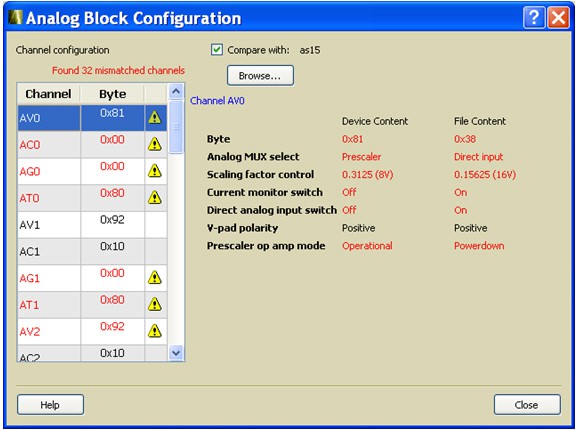This screenshot has width=576, height=430.
Task: Click the as15 compare file name
Action: (x=310, y=50)
